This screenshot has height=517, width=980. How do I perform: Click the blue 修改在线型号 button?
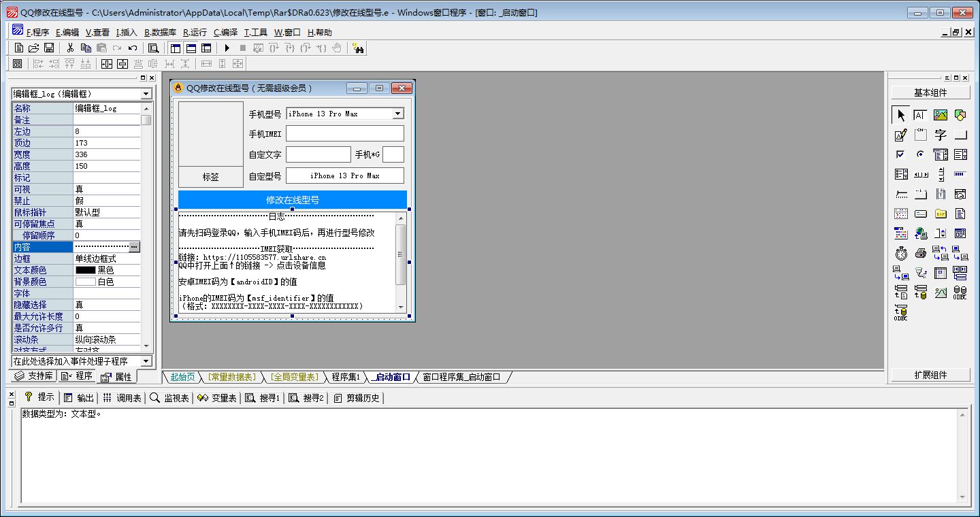coord(293,200)
